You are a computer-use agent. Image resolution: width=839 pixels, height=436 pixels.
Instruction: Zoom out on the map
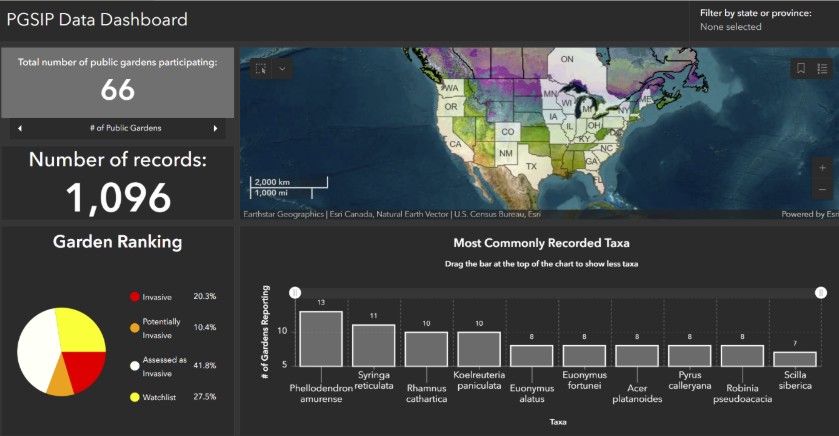coord(822,190)
